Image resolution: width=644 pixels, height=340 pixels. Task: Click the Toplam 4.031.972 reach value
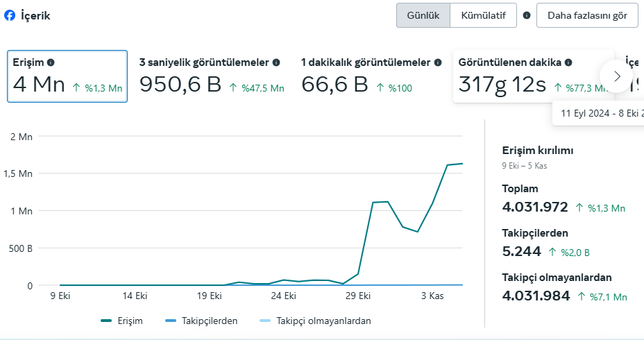[535, 207]
